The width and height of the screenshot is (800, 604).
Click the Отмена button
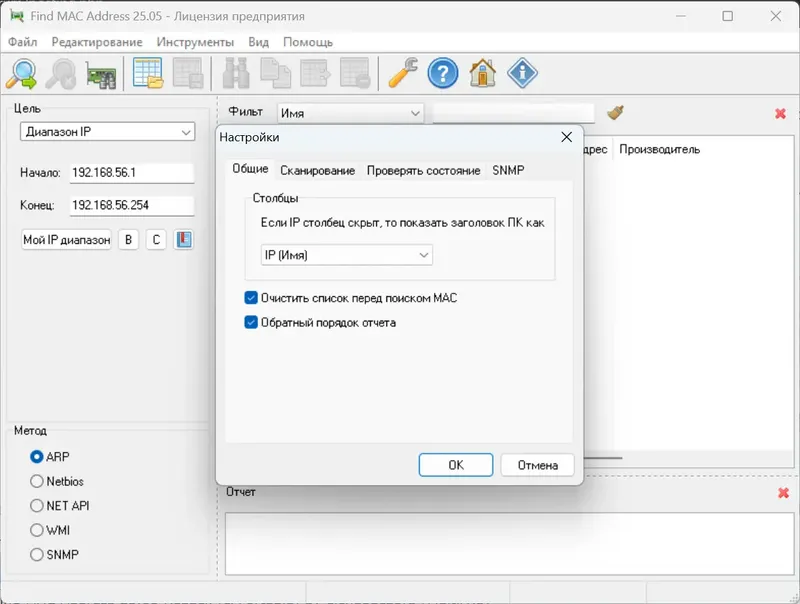click(x=537, y=465)
